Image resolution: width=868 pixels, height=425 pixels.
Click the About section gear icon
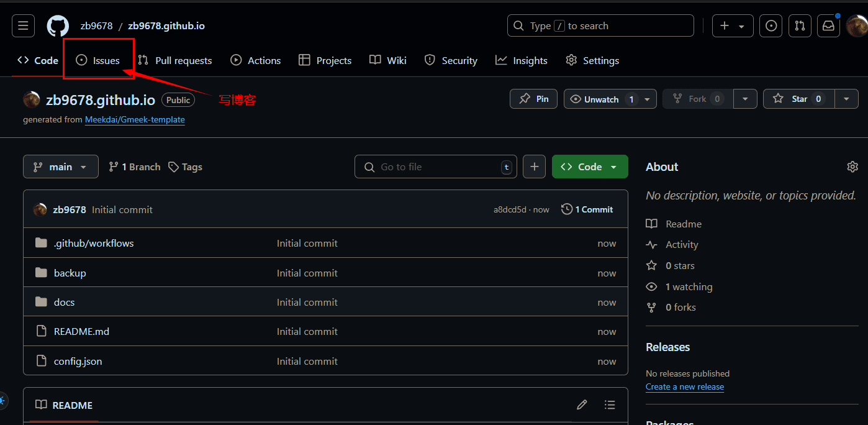coord(852,167)
